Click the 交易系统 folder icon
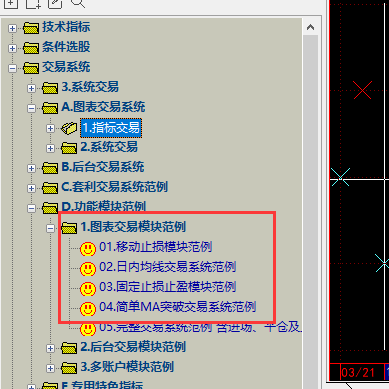The height and width of the screenshot is (389, 389). 31,68
